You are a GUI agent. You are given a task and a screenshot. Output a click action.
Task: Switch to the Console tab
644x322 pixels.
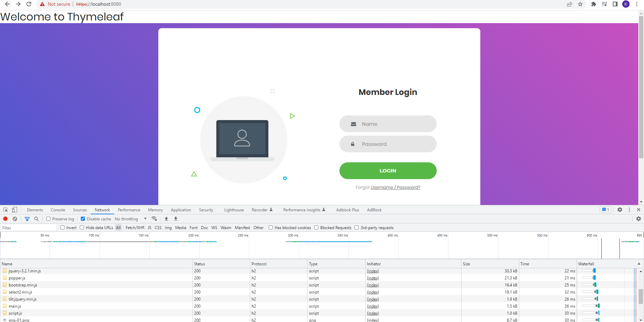[58, 210]
